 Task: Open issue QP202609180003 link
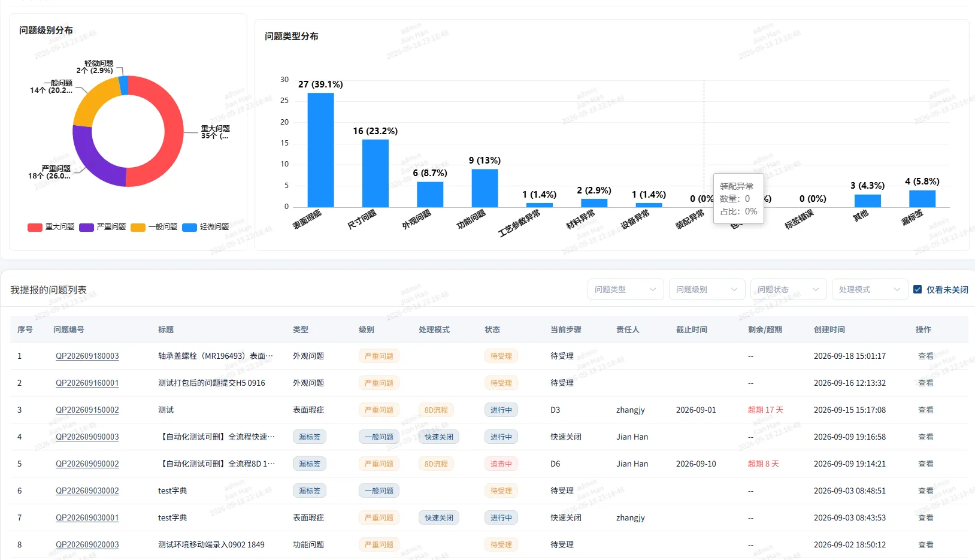click(x=87, y=356)
